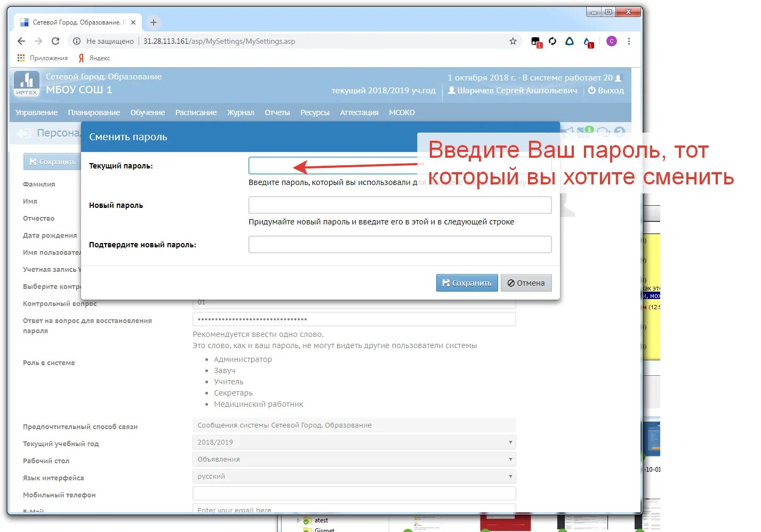This screenshot has width=761, height=532.
Task: Open the Текущий учебный год dropdown
Action: (354, 442)
